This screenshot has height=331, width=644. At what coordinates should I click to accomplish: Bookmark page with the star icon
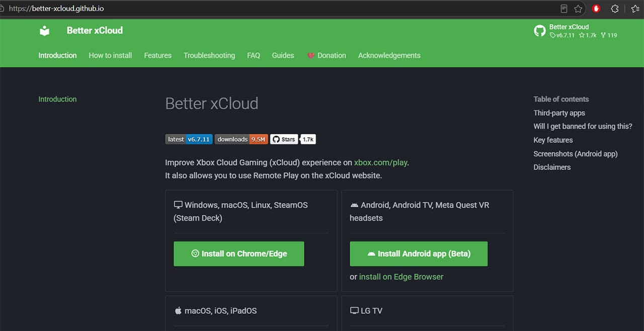(578, 9)
